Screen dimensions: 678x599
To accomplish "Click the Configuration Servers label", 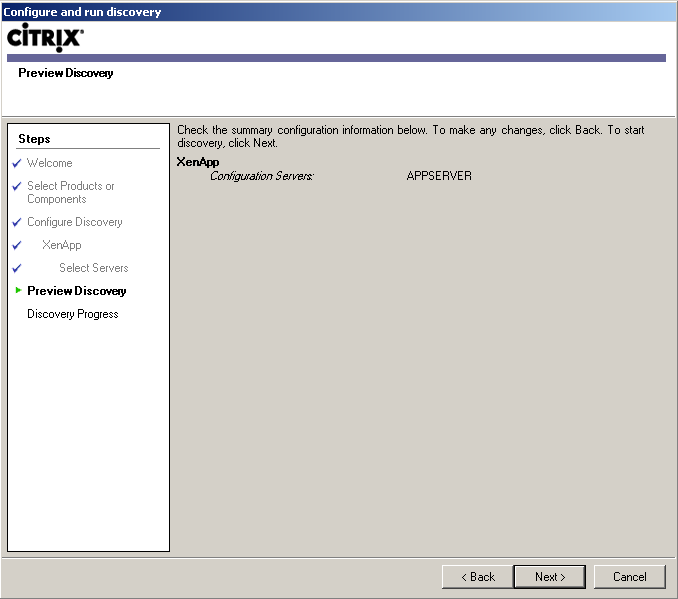I will [x=262, y=176].
